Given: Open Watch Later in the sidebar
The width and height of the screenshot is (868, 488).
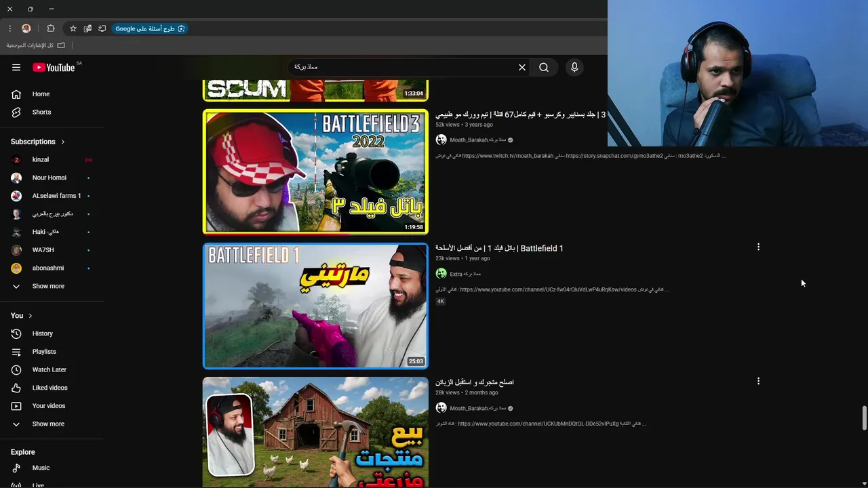Looking at the screenshot, I should (x=52, y=369).
